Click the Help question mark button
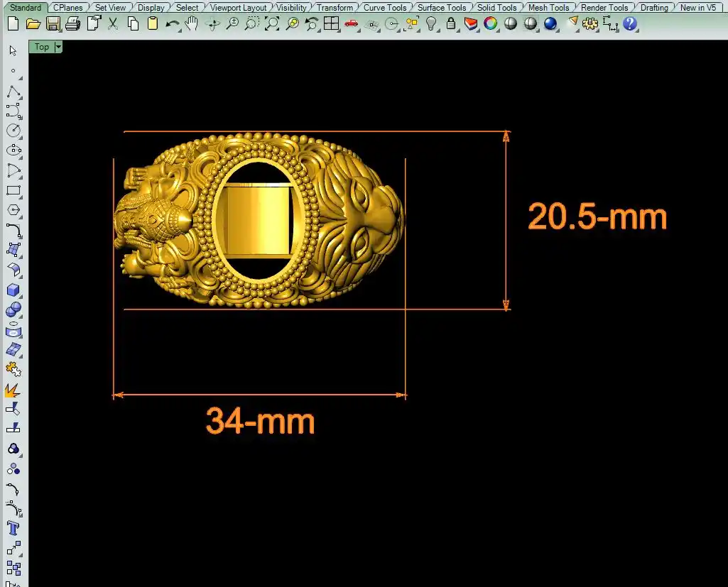The width and height of the screenshot is (728, 587). tap(630, 23)
